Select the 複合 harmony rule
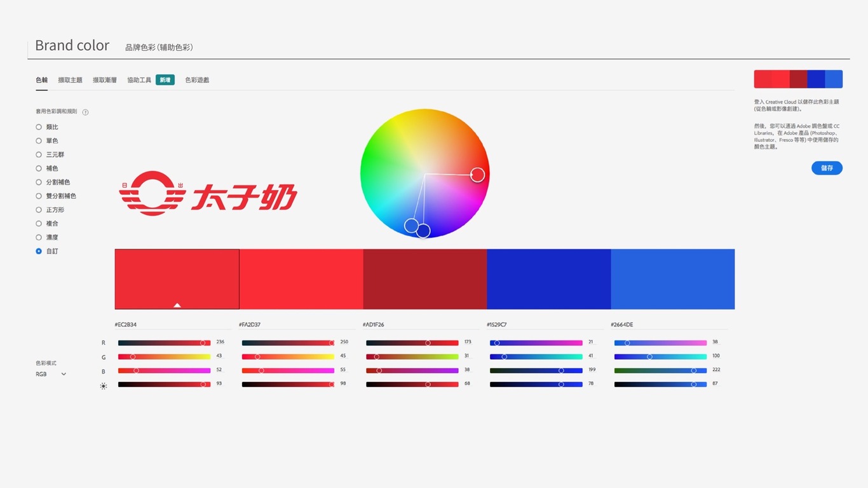Screen dimensions: 868x488 pos(47,224)
